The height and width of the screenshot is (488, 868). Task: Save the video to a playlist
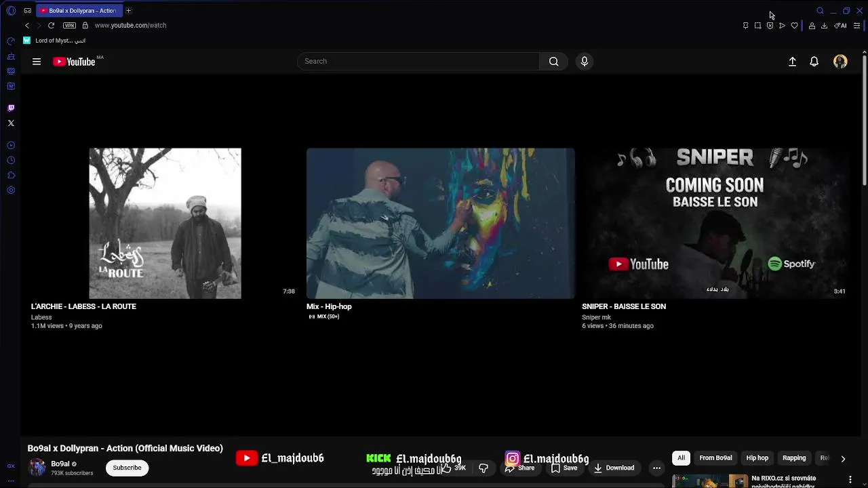pyautogui.click(x=564, y=468)
